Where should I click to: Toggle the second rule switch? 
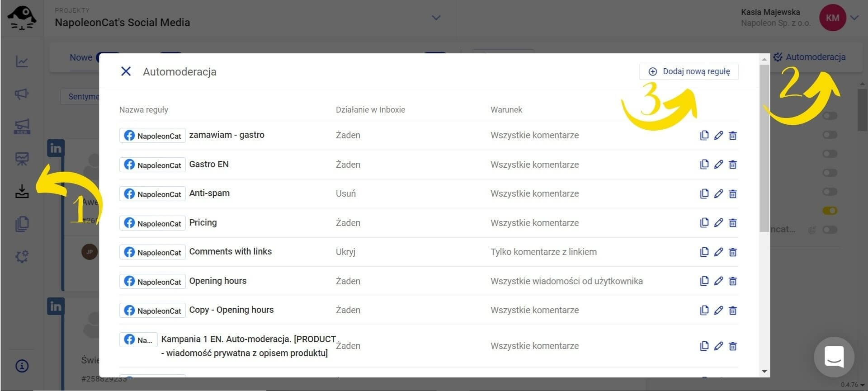pos(830,135)
